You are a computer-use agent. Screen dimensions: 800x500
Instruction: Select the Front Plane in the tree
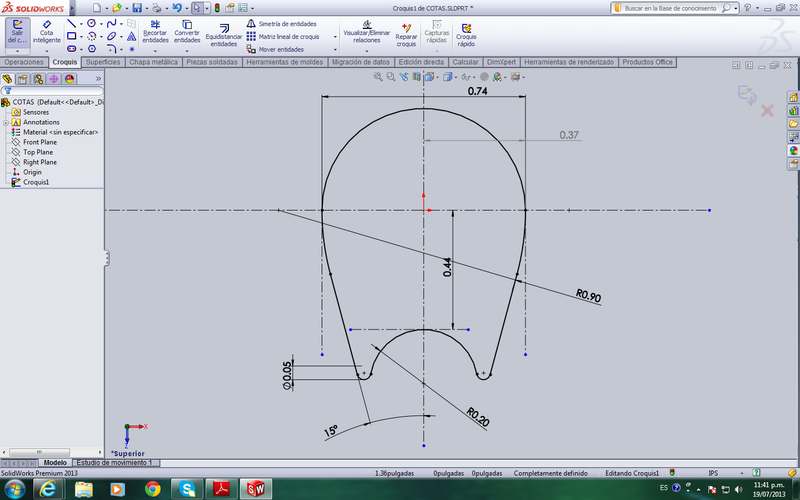tap(40, 142)
